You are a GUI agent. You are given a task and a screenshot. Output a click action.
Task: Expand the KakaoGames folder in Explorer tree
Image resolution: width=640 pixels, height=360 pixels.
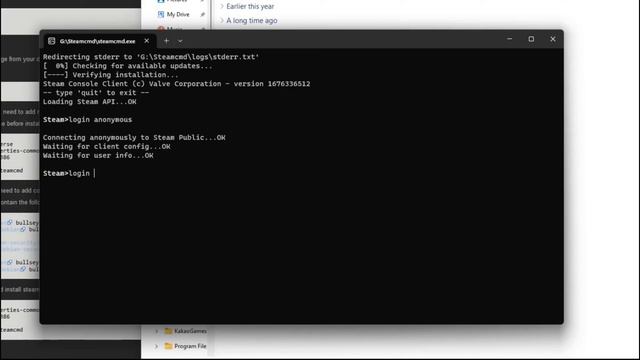coord(156,331)
